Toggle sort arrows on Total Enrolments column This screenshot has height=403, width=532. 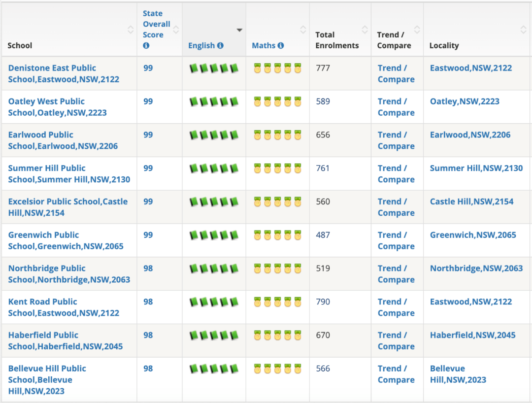[x=365, y=30]
